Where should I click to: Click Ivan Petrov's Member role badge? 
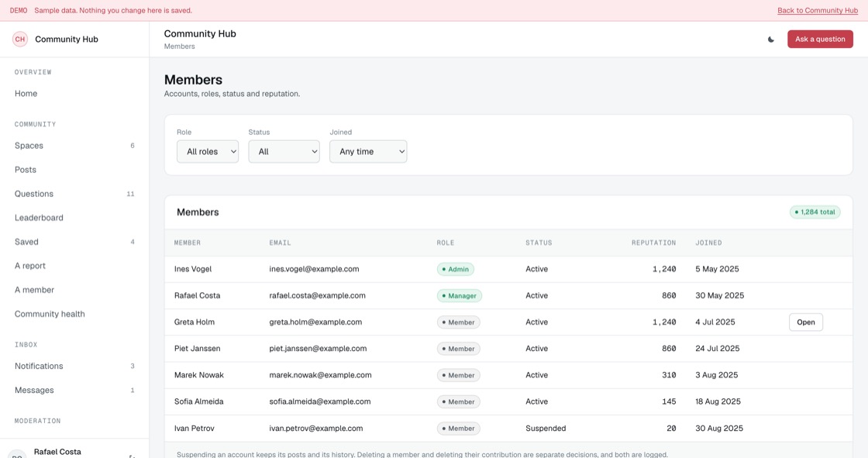(458, 429)
